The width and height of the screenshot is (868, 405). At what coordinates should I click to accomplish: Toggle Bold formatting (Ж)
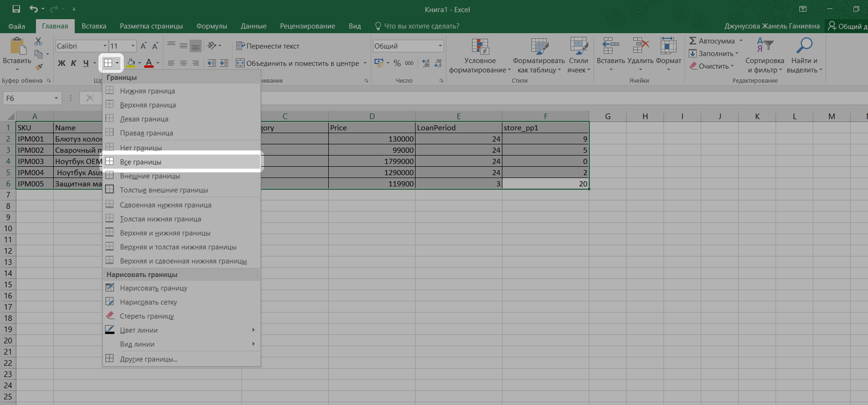tap(61, 63)
